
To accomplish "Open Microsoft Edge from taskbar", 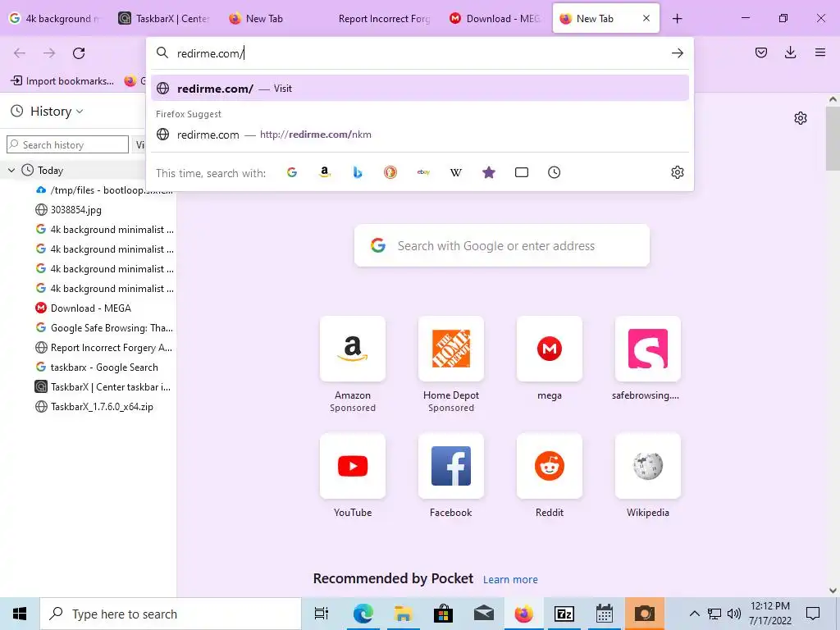I will point(363,614).
